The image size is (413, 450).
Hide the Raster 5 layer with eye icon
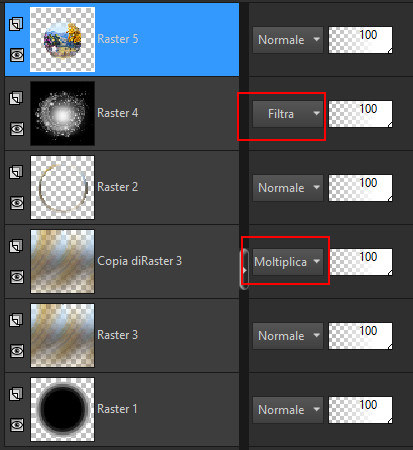17,55
